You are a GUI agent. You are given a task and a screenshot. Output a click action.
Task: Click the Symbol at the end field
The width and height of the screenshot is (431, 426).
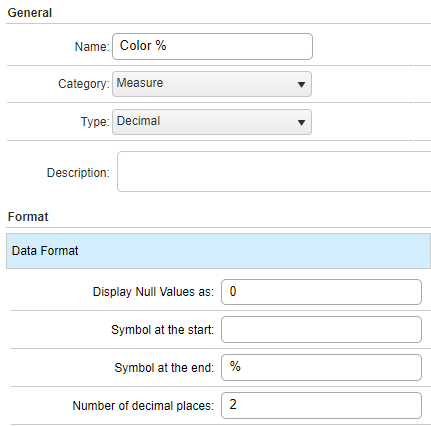point(321,367)
